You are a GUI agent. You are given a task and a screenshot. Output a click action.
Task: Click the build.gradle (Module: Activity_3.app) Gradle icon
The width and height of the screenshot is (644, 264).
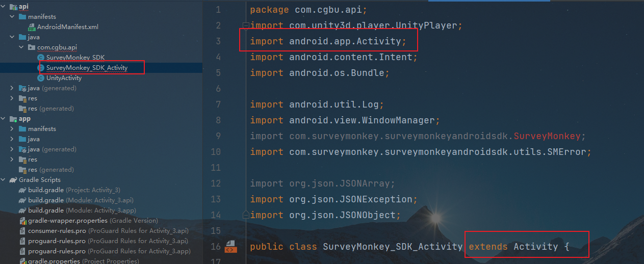click(22, 210)
